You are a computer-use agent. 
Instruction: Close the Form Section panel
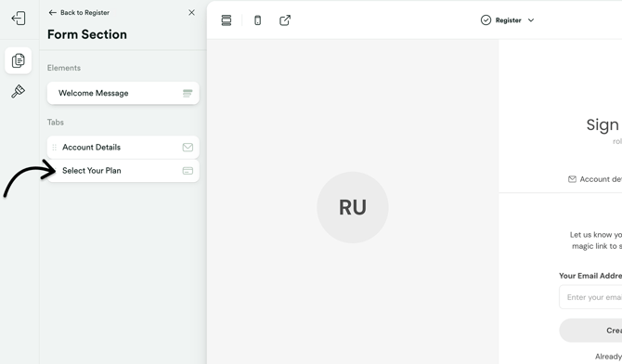[x=191, y=13]
